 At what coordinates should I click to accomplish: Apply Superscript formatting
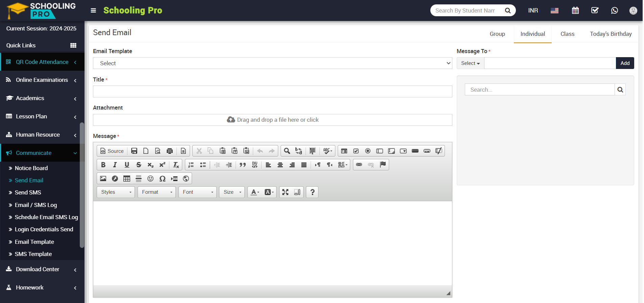pyautogui.click(x=162, y=165)
